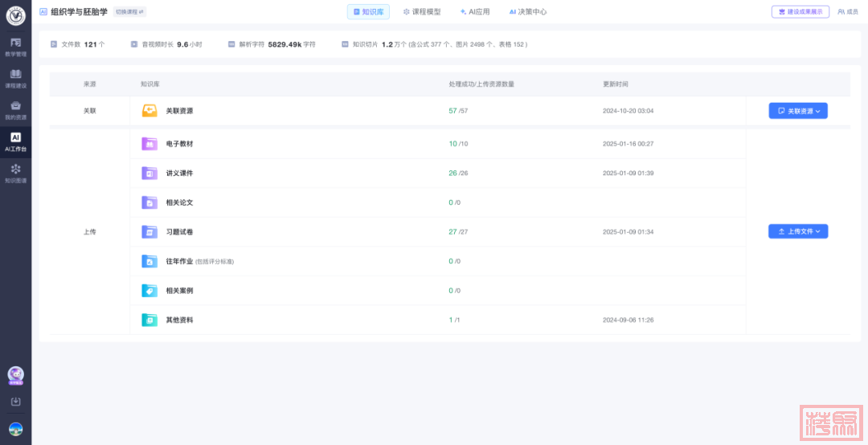Open 知识图谱 in the sidebar
Image resolution: width=868 pixels, height=445 pixels.
tap(15, 173)
